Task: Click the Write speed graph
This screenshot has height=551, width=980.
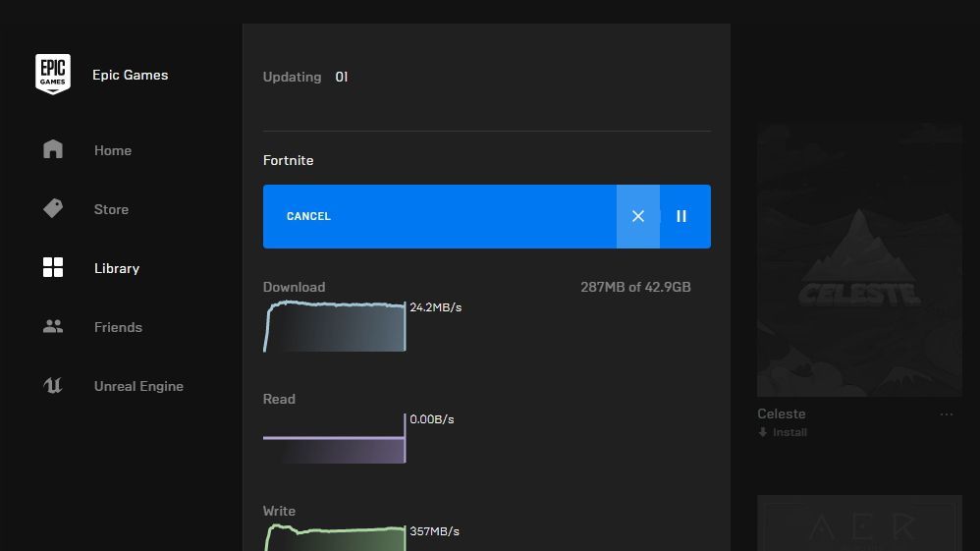Action: point(335,538)
